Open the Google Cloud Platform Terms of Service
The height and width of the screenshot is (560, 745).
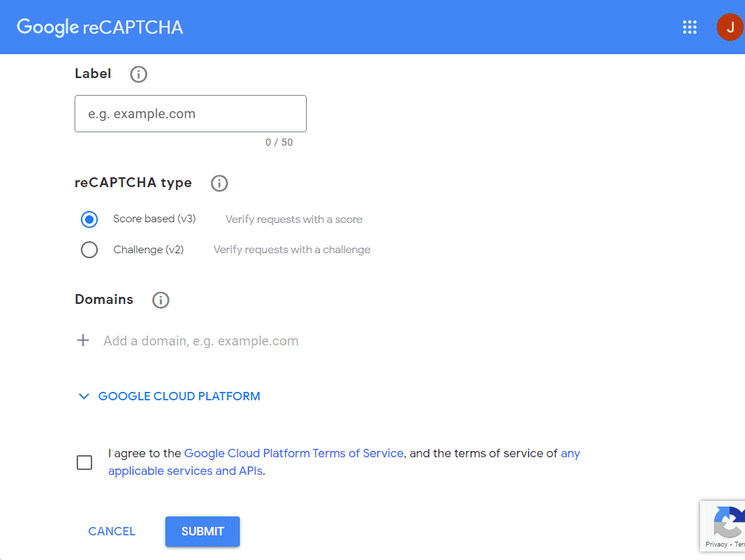click(x=293, y=453)
